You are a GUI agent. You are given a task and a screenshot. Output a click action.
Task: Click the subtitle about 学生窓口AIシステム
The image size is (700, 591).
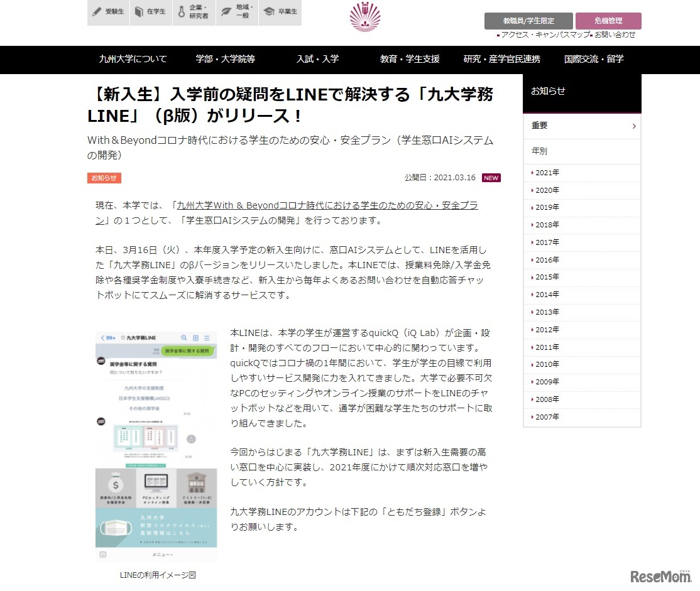tap(290, 148)
